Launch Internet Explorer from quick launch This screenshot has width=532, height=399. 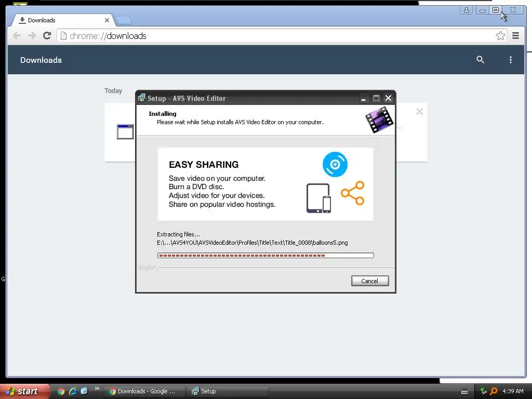(x=73, y=391)
